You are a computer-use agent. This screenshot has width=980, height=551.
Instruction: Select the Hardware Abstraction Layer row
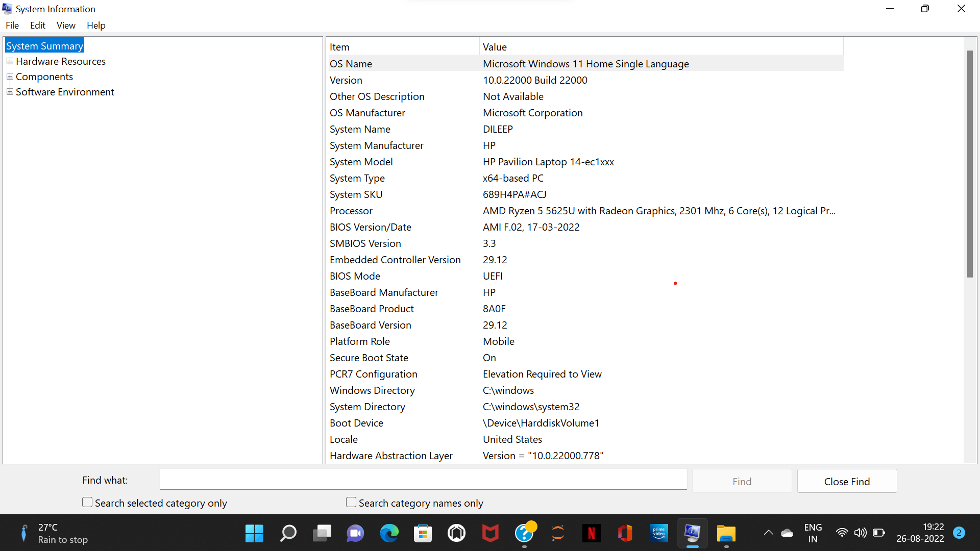[x=585, y=456]
